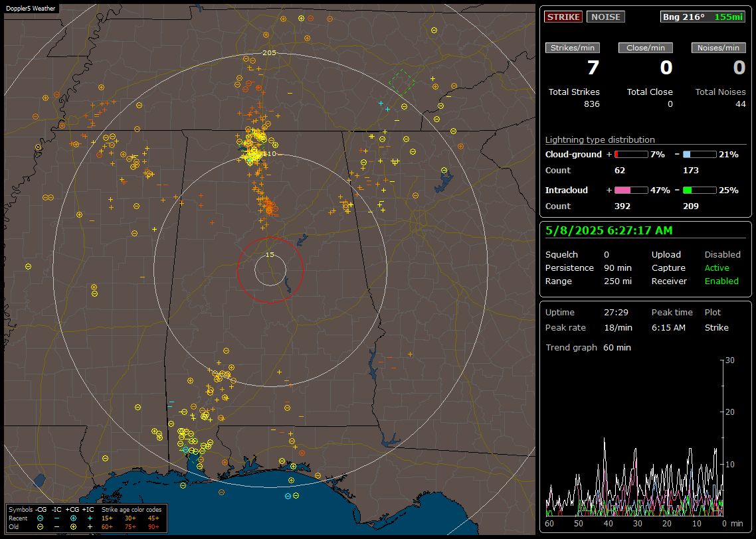Click the 90+ strike age color code
The width and height of the screenshot is (756, 539).
153,527
